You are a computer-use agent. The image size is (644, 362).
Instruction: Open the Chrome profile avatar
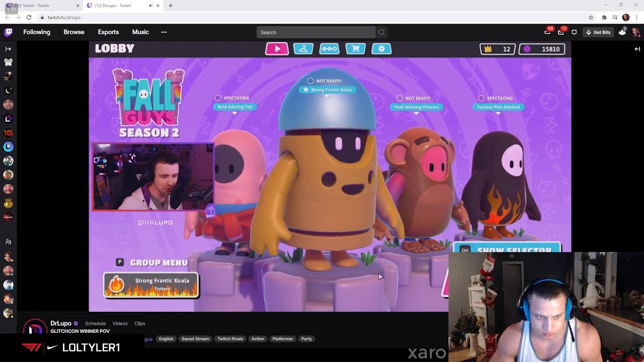click(x=626, y=17)
